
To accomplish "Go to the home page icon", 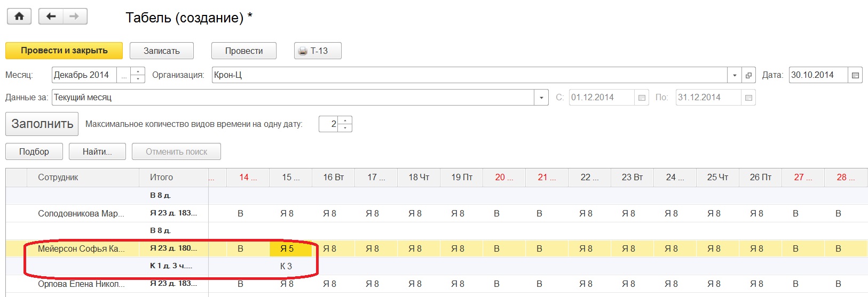I will [19, 17].
